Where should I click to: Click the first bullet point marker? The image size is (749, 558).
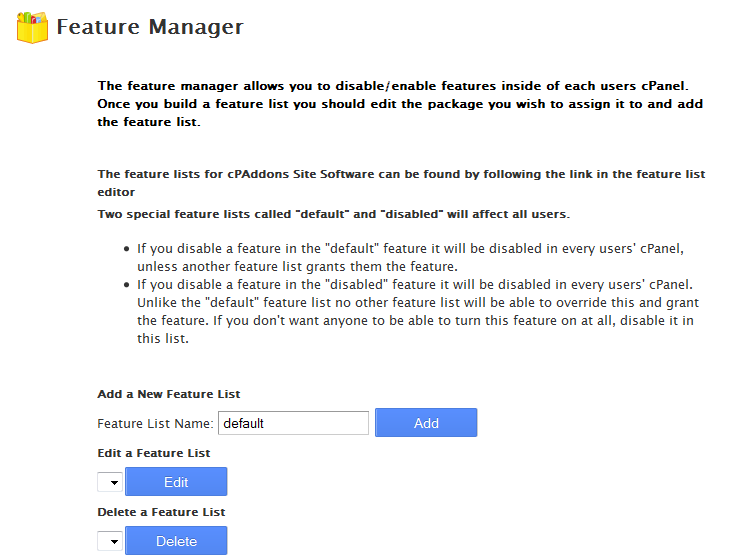(126, 248)
